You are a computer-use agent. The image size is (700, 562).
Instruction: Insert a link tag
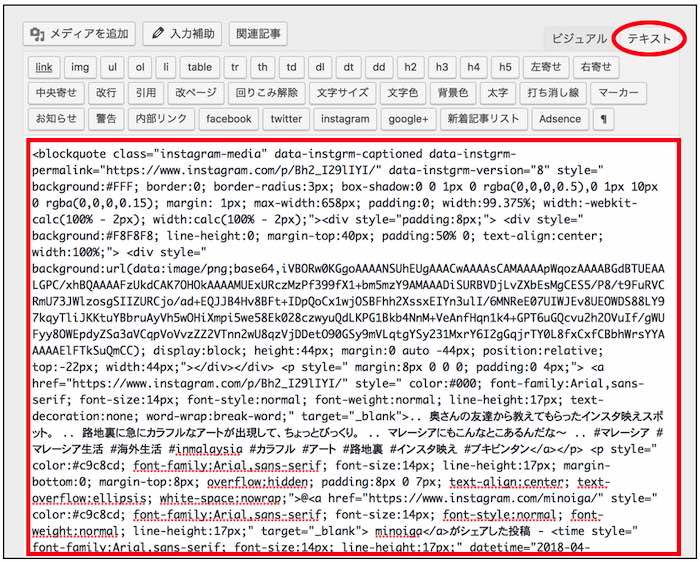tap(44, 67)
